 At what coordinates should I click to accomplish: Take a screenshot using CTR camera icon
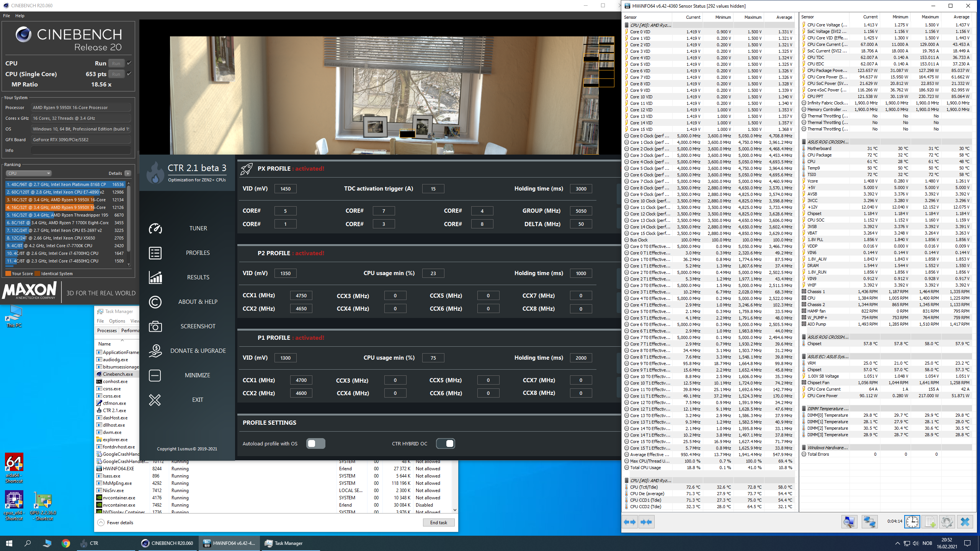[x=155, y=326]
